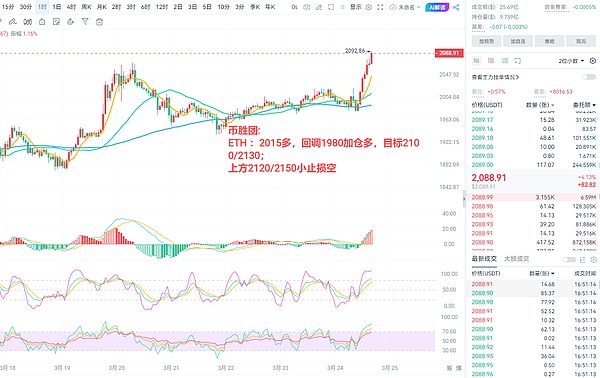The height and width of the screenshot is (378, 600).
Task: Click the frame crop icon beside the pen tool
Action: click(331, 7)
